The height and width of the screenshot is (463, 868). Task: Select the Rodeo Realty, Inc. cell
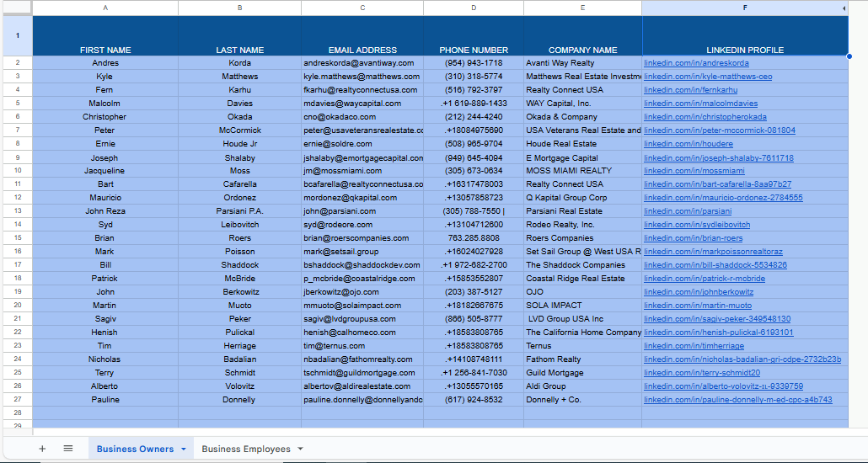click(x=583, y=225)
